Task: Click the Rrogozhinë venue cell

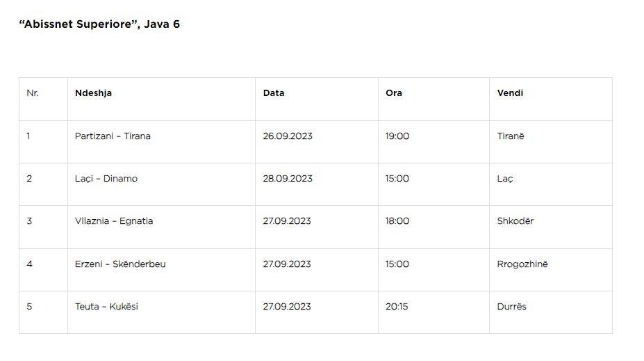Action: pyautogui.click(x=551, y=270)
